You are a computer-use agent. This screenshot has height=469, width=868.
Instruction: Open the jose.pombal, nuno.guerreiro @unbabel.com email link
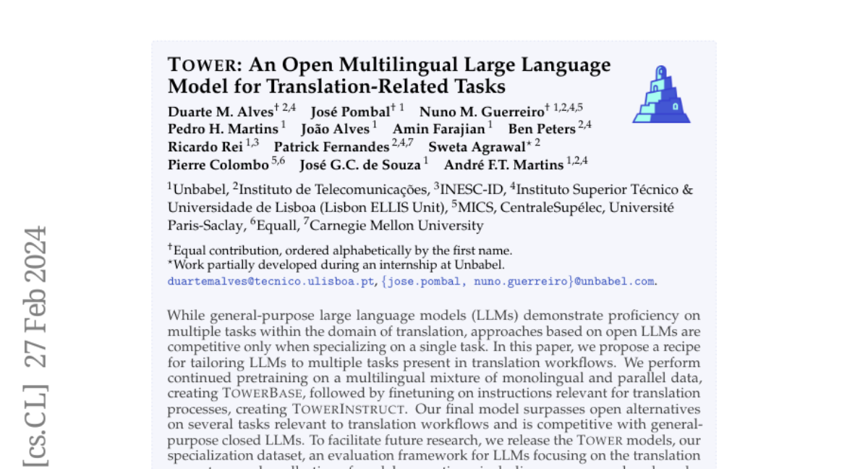(519, 282)
